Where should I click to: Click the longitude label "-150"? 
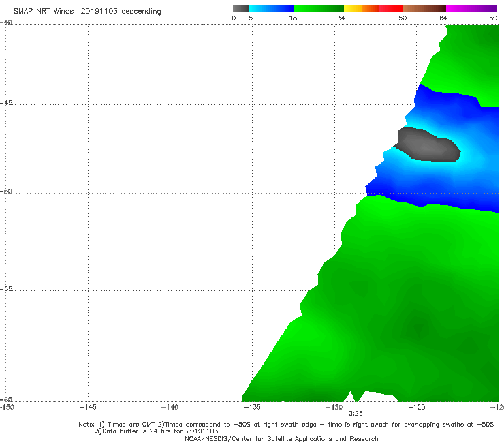7,407
